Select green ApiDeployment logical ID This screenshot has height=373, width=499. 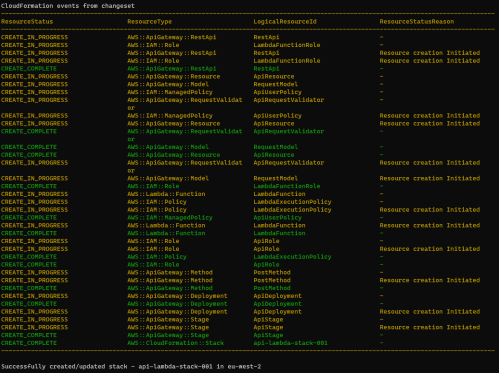tap(277, 304)
